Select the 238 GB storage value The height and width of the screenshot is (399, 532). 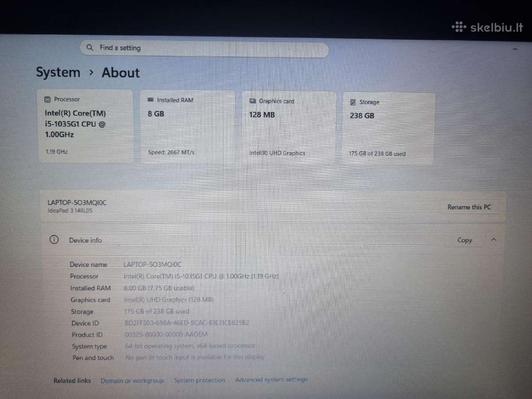[x=362, y=116]
